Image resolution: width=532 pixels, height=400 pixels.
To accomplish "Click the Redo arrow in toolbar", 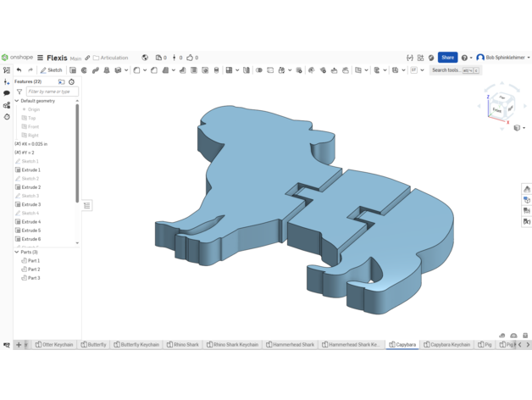I will (x=30, y=70).
